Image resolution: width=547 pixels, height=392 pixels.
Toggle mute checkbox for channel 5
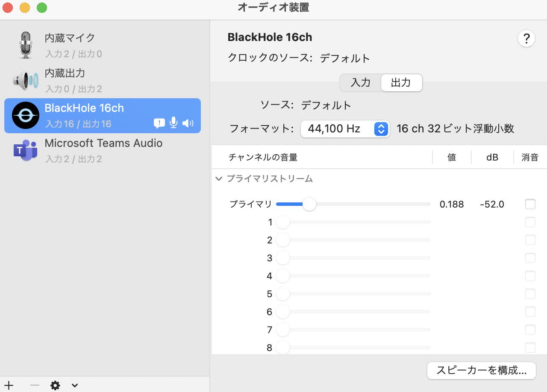tap(530, 294)
